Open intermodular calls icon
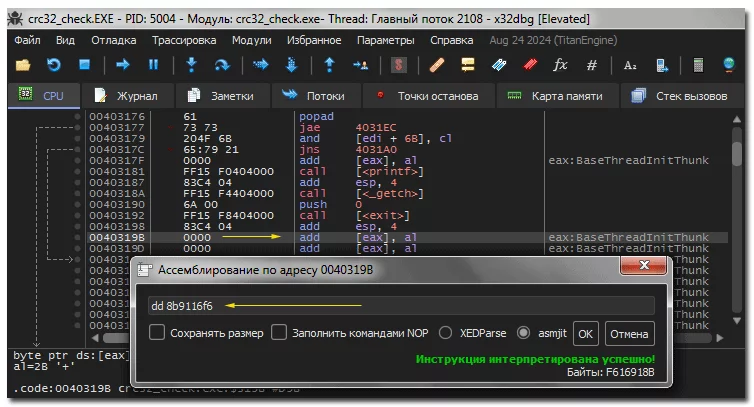 [662, 65]
